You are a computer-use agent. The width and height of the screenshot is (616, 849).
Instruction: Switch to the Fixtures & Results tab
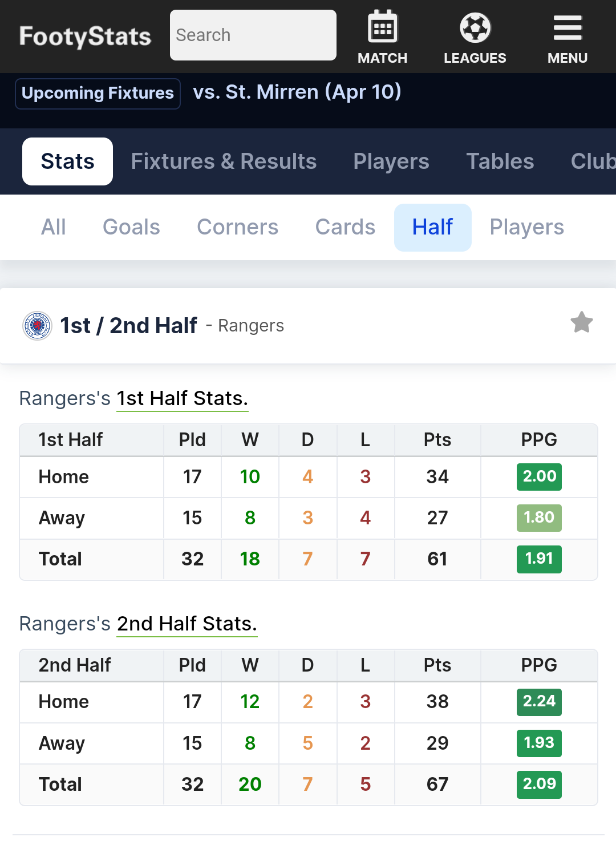click(x=224, y=161)
